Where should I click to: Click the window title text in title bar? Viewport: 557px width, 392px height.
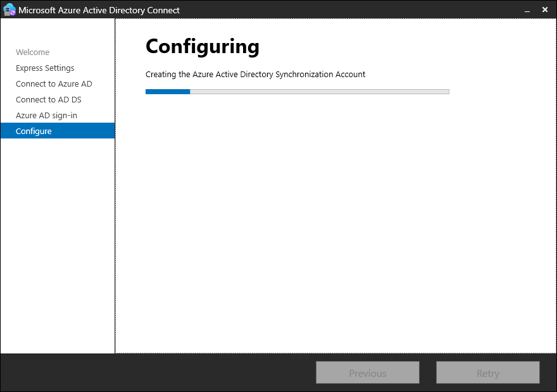pyautogui.click(x=99, y=10)
